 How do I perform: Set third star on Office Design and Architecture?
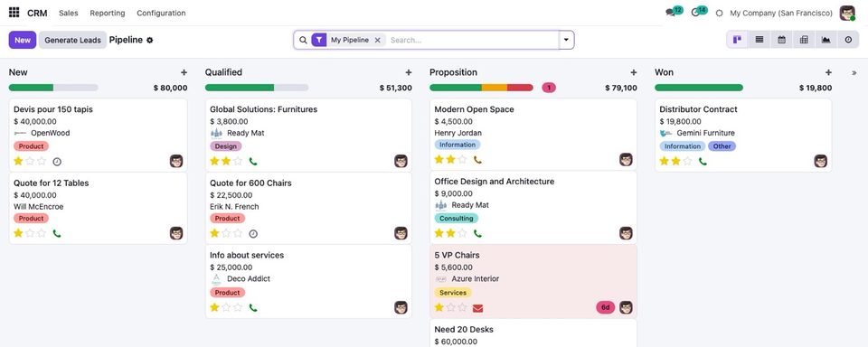(462, 233)
